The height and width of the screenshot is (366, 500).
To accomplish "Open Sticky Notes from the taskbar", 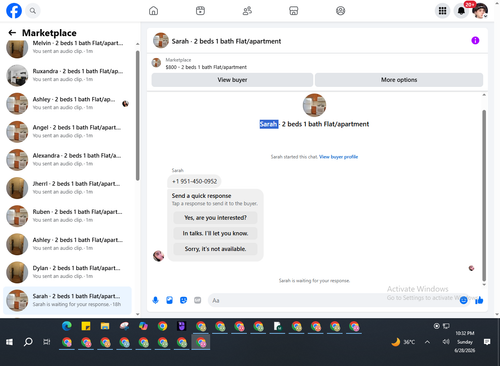I will point(86,326).
